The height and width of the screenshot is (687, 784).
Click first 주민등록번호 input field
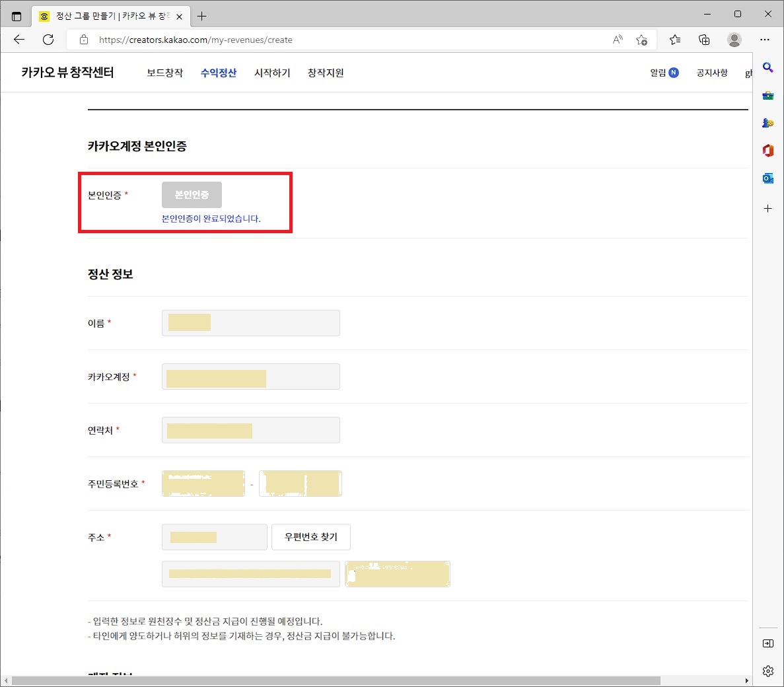pos(203,484)
